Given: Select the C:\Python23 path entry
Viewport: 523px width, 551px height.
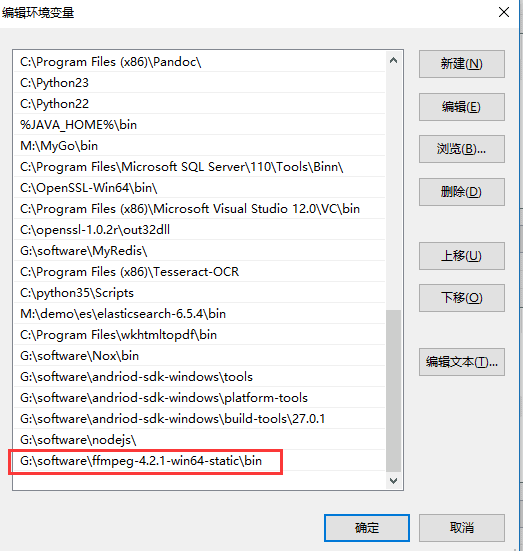Looking at the screenshot, I should (x=200, y=83).
